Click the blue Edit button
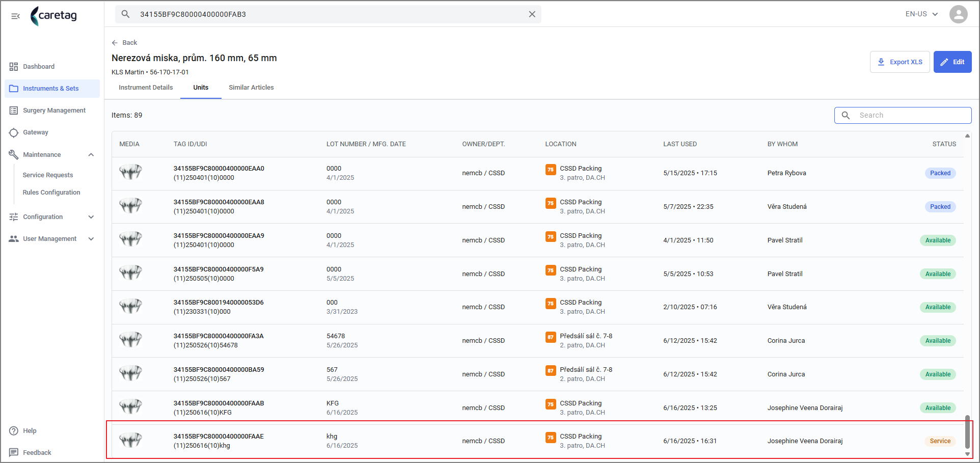980x463 pixels. 952,62
